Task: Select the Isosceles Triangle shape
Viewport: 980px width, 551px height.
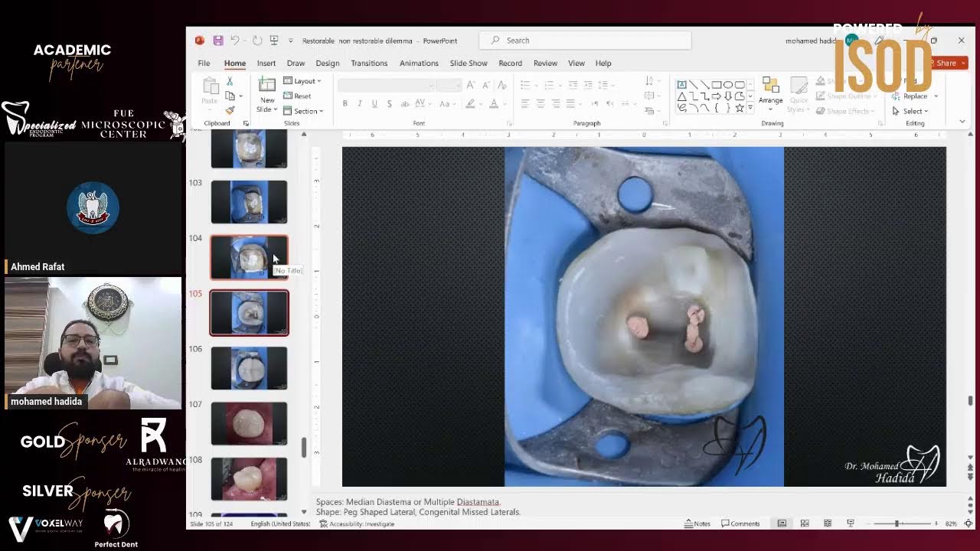Action: coord(681,96)
